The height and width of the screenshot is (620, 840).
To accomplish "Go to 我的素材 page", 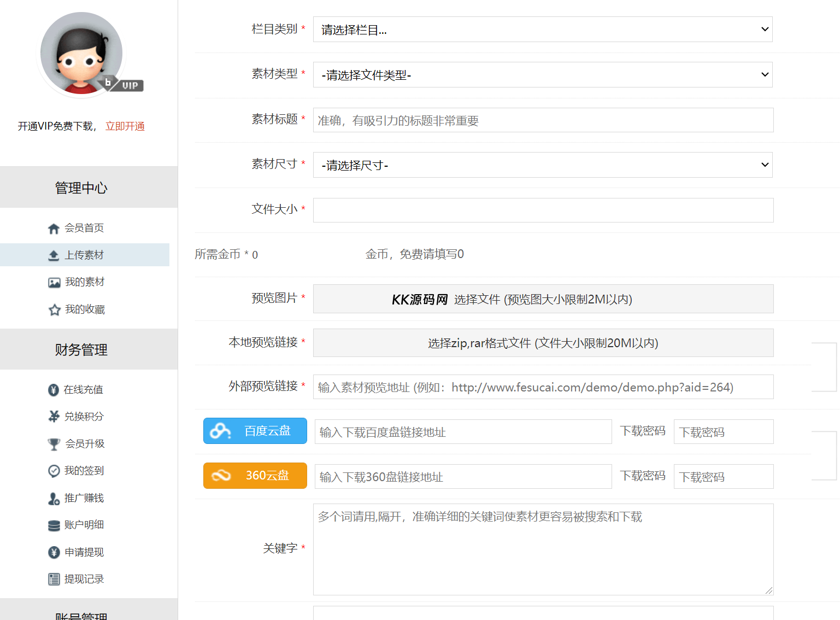I will coord(84,282).
